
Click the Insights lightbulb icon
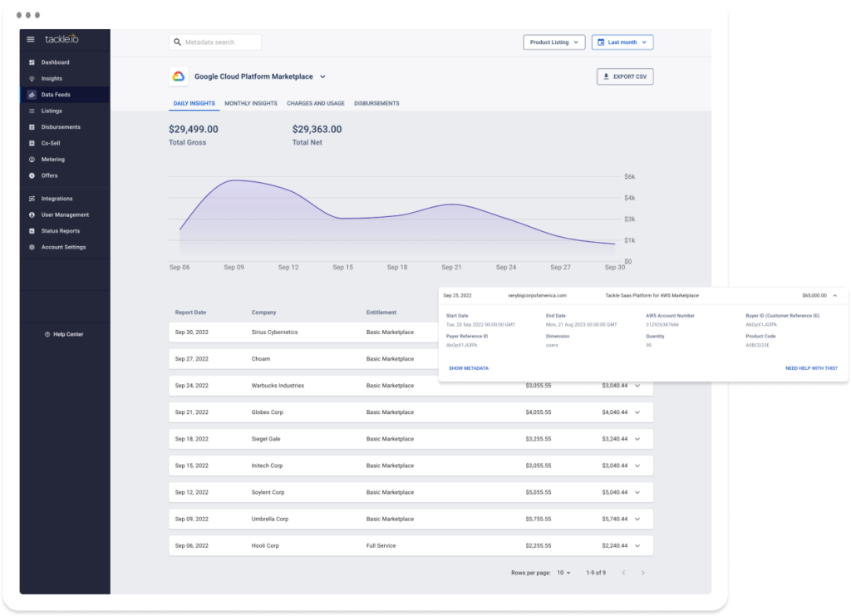(x=32, y=79)
